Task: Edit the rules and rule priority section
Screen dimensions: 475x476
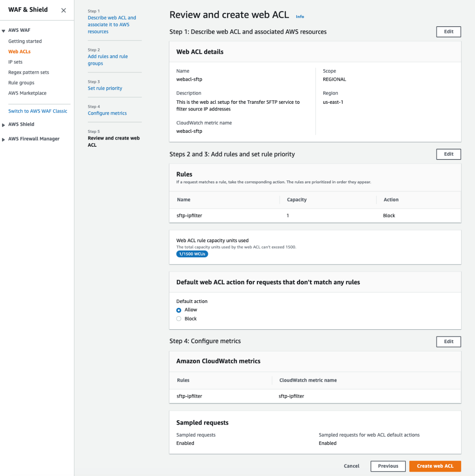Action: coord(448,154)
